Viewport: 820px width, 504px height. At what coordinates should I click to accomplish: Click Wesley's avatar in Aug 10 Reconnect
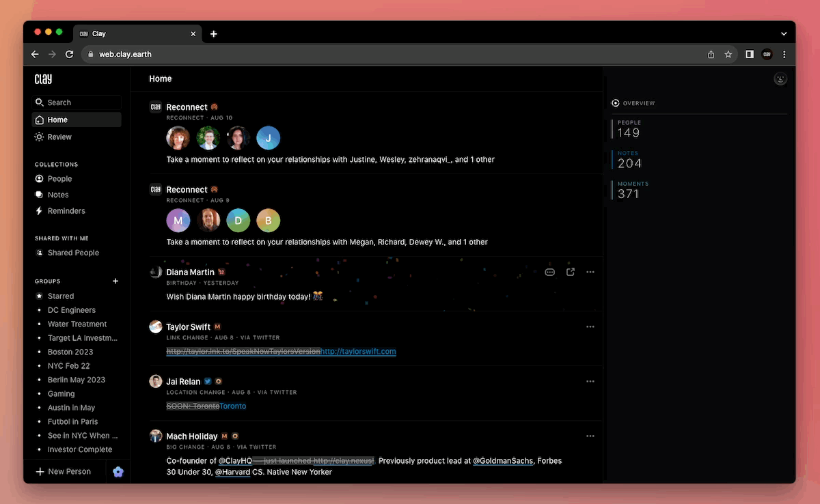pyautogui.click(x=208, y=138)
